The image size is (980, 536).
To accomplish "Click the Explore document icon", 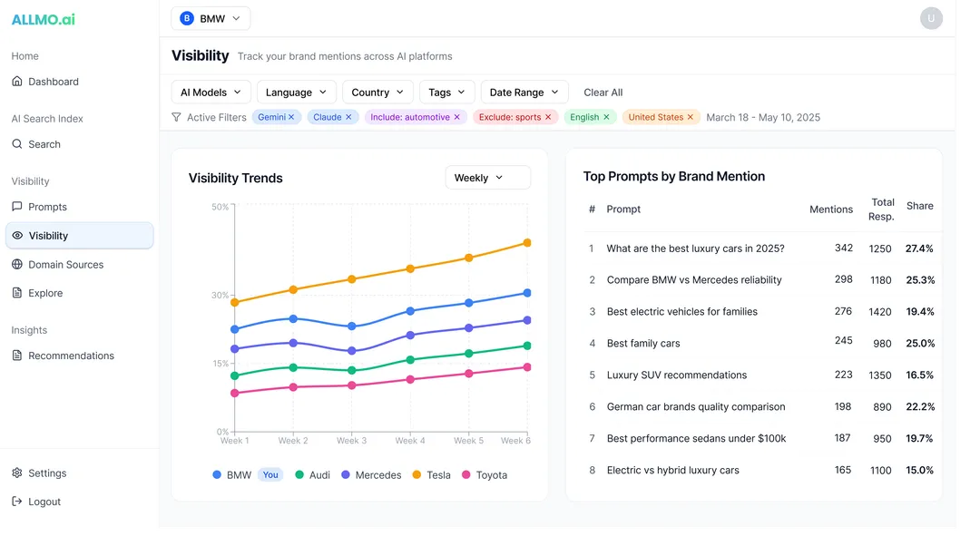I will 17,293.
